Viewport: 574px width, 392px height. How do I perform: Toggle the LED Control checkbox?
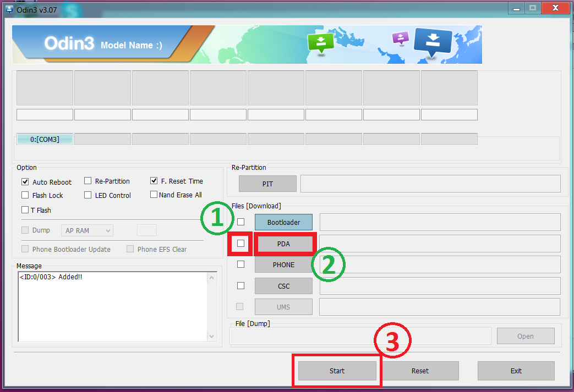[x=88, y=195]
